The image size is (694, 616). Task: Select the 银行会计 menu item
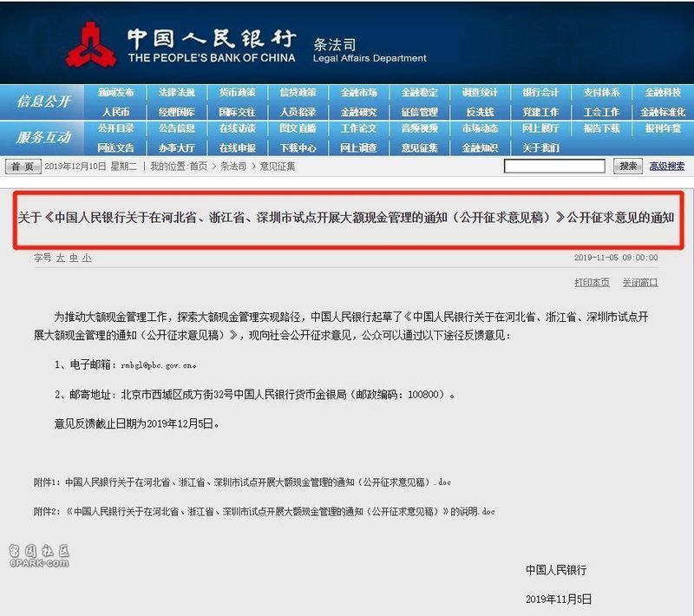coord(540,93)
